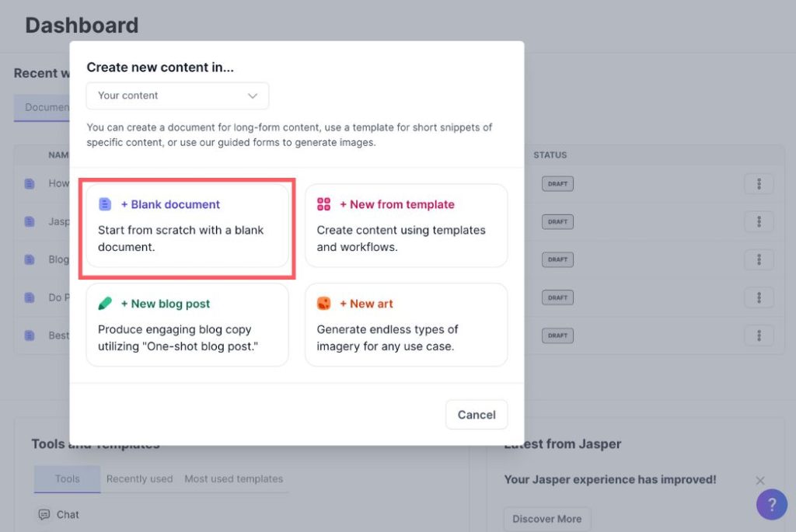Viewport: 796px width, 532px height.
Task: Open the three-dot menu on the last draft row
Action: coord(759,335)
